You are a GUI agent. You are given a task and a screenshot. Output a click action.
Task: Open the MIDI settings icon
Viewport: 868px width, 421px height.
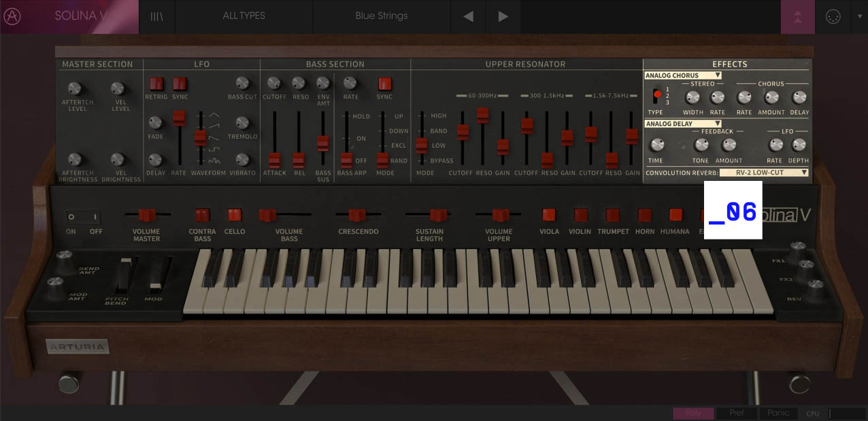point(832,17)
